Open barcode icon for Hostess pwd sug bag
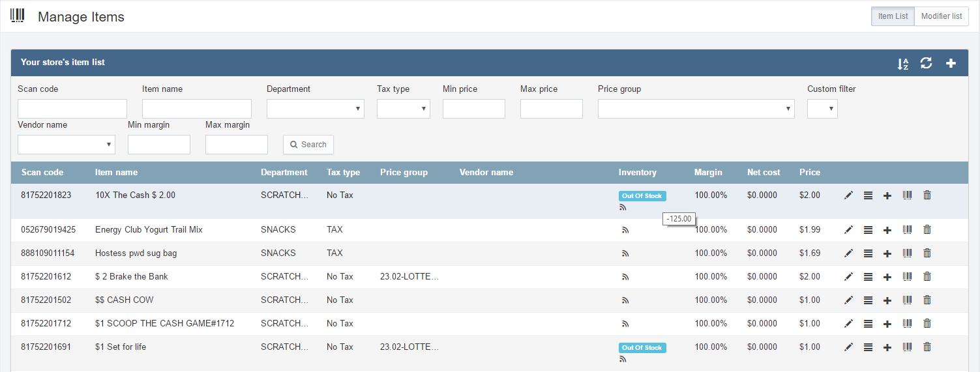The height and width of the screenshot is (372, 980). pyautogui.click(x=907, y=253)
